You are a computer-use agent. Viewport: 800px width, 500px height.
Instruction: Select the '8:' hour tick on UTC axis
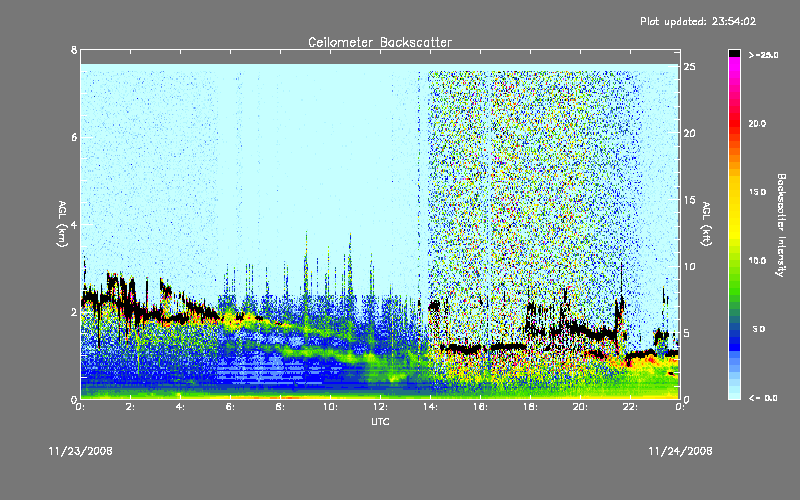point(281,407)
